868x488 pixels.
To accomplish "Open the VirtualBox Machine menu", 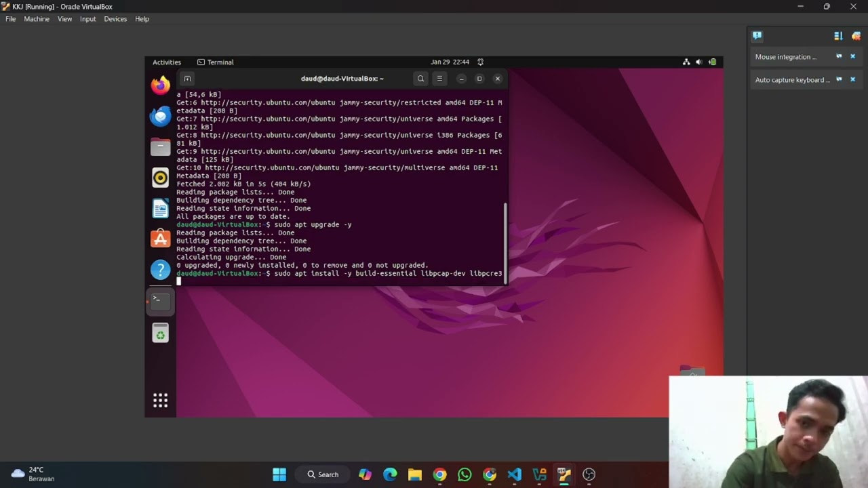I will coord(37,19).
